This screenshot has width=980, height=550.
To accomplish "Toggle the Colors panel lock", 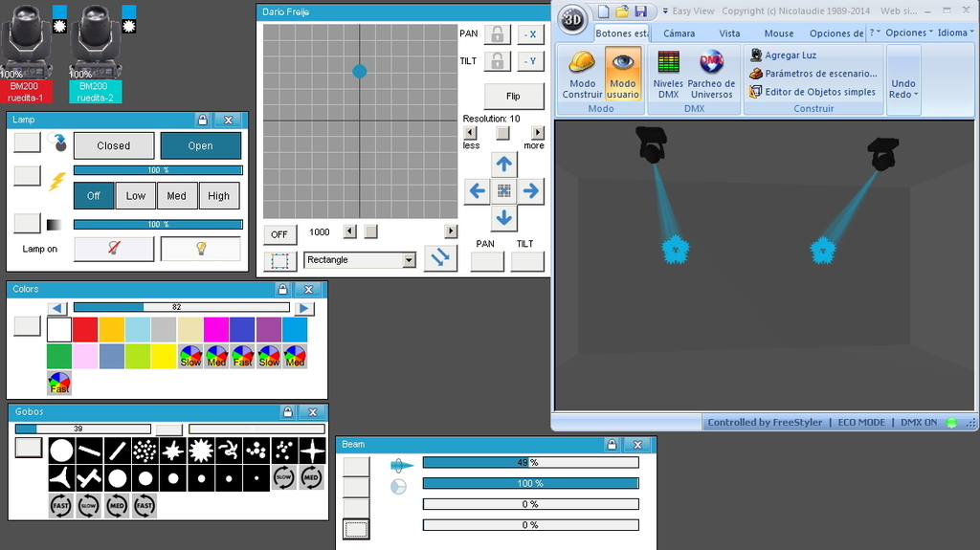I will point(282,290).
